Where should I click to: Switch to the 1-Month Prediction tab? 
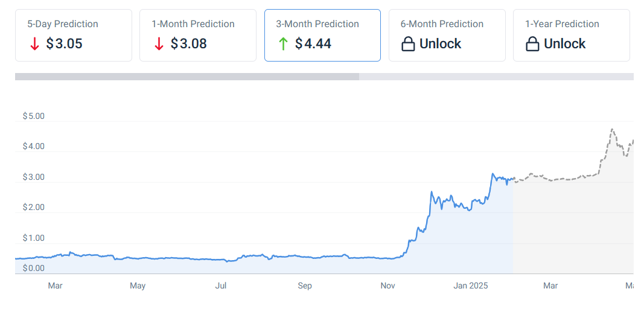point(193,24)
